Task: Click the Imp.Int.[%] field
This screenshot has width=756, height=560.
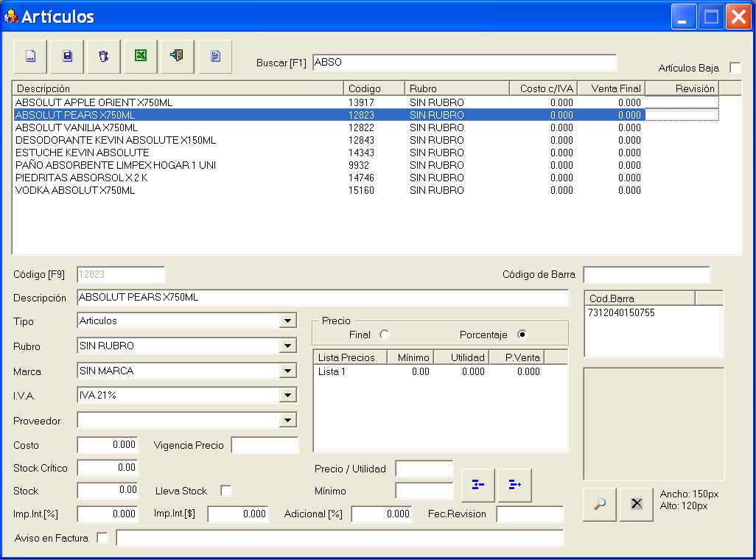Action: click(108, 514)
